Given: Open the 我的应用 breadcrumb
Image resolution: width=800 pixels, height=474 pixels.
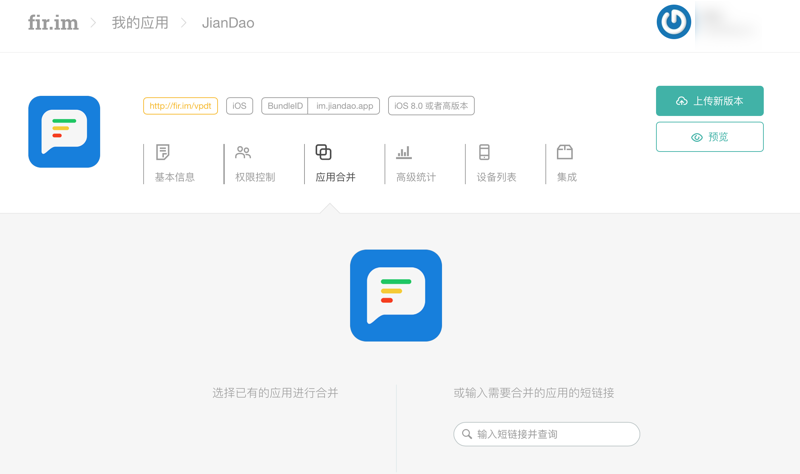Looking at the screenshot, I should pyautogui.click(x=140, y=23).
